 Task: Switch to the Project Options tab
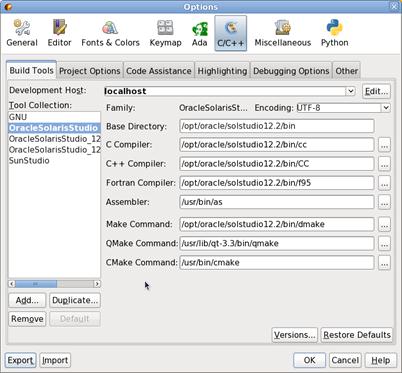pos(90,71)
